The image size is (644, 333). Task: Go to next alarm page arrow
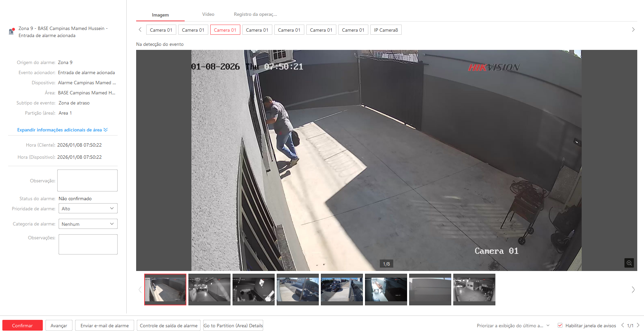click(638, 325)
